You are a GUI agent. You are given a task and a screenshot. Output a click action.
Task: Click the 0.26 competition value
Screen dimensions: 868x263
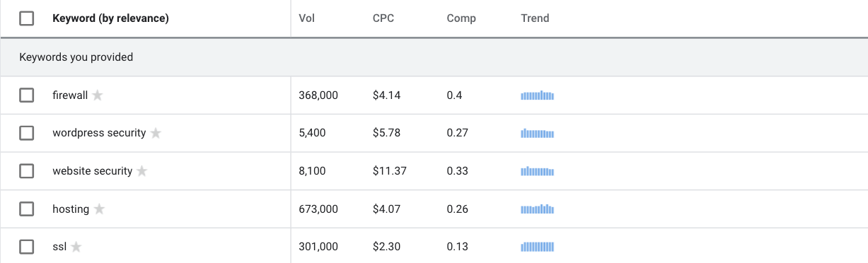point(457,209)
